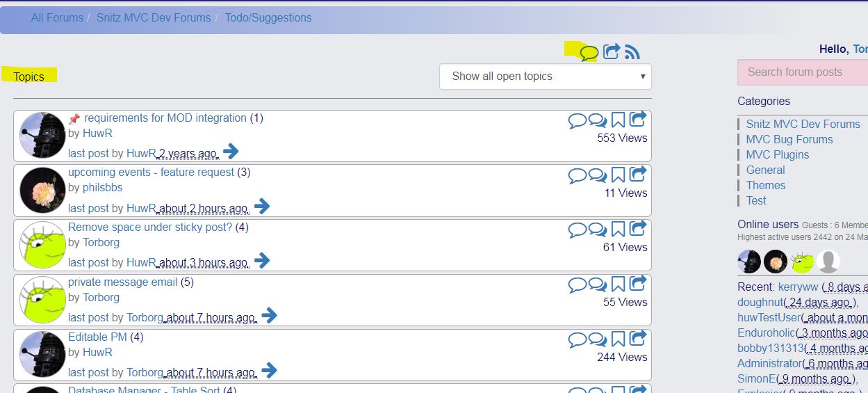The height and width of the screenshot is (393, 868).
Task: Bookmark the 'Editable PM' topic
Action: pyautogui.click(x=618, y=339)
